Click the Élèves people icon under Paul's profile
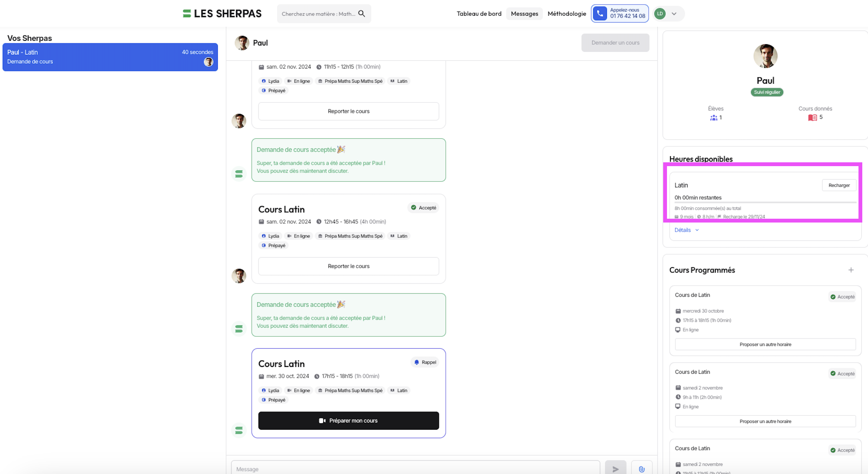 click(713, 118)
